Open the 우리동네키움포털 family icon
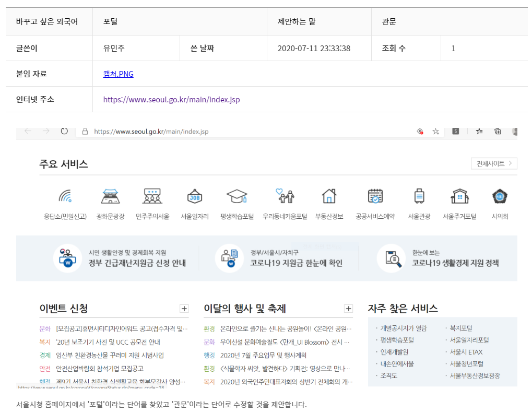The width and height of the screenshot is (532, 413). pyautogui.click(x=285, y=197)
